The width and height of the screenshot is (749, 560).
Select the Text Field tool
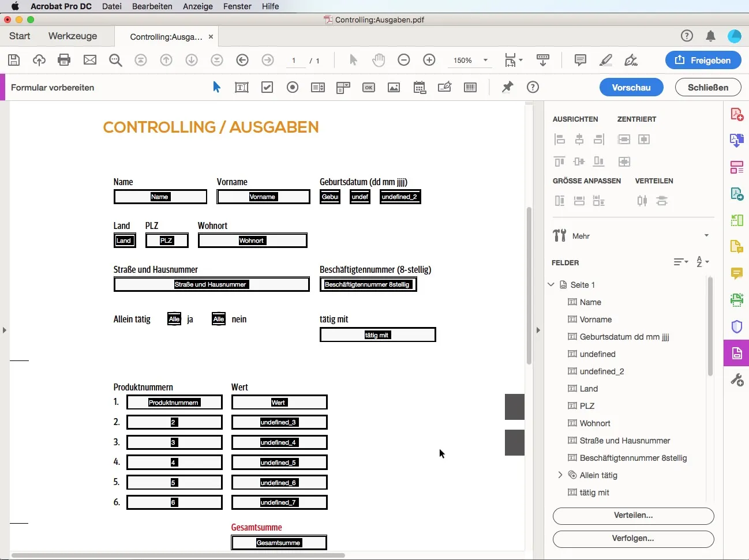pyautogui.click(x=241, y=87)
